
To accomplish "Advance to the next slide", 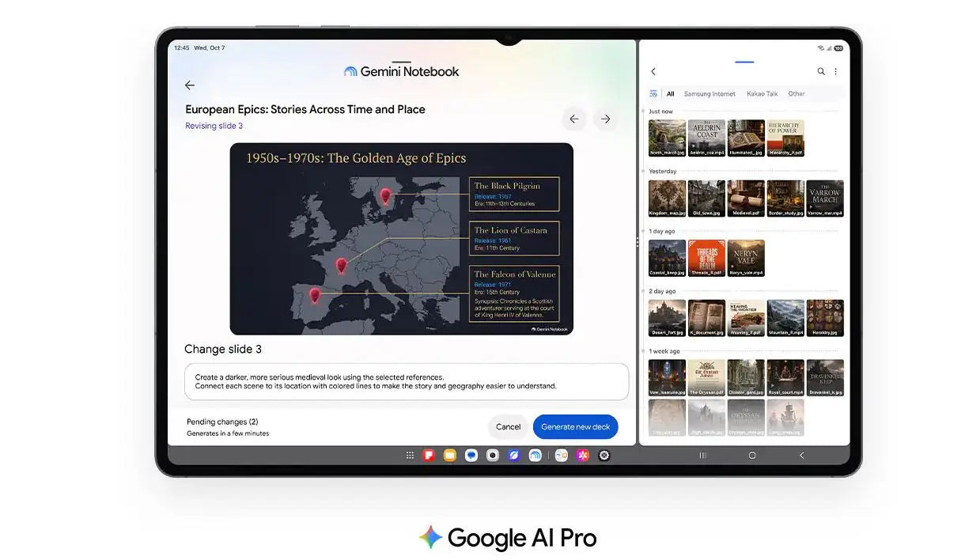I will pos(605,119).
